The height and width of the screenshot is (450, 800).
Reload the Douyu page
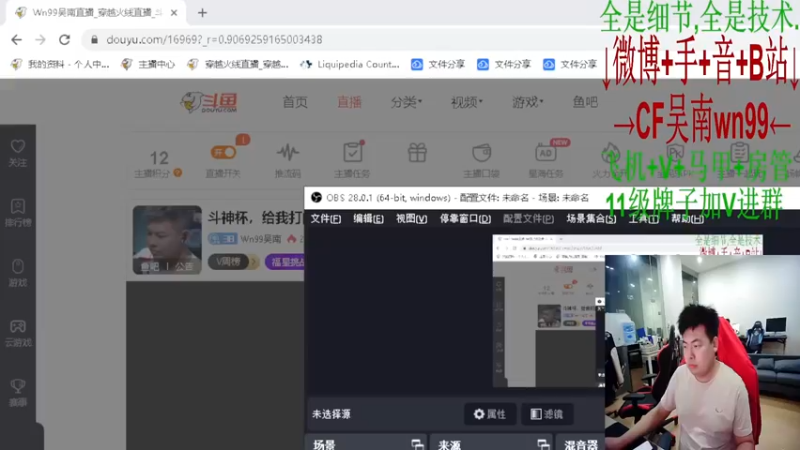[64, 40]
